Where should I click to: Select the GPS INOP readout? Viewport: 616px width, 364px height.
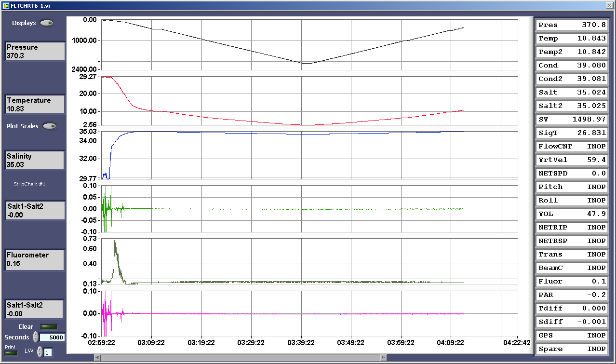(x=572, y=336)
